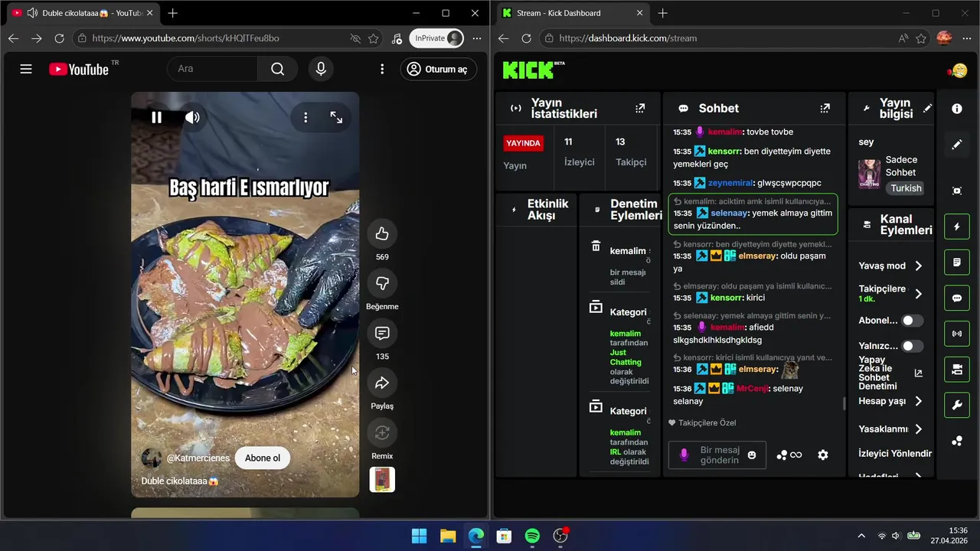The height and width of the screenshot is (551, 980).
Task: Pop out the Yayın İstatistikleri panel
Action: [x=640, y=109]
